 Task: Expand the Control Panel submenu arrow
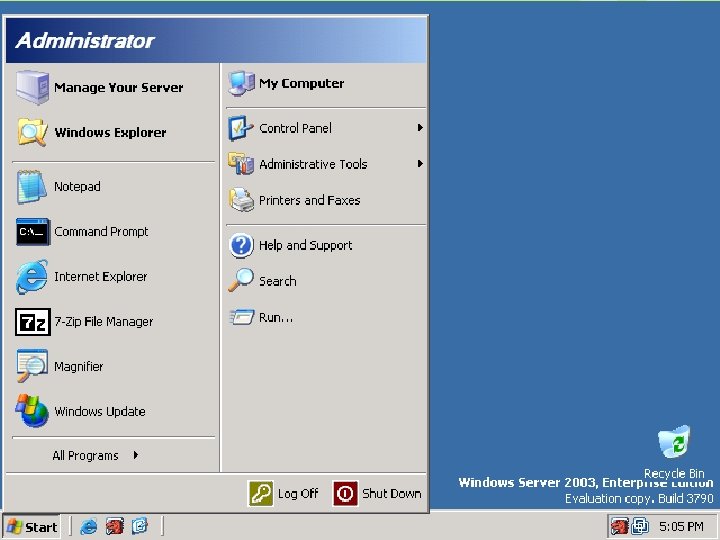(420, 128)
